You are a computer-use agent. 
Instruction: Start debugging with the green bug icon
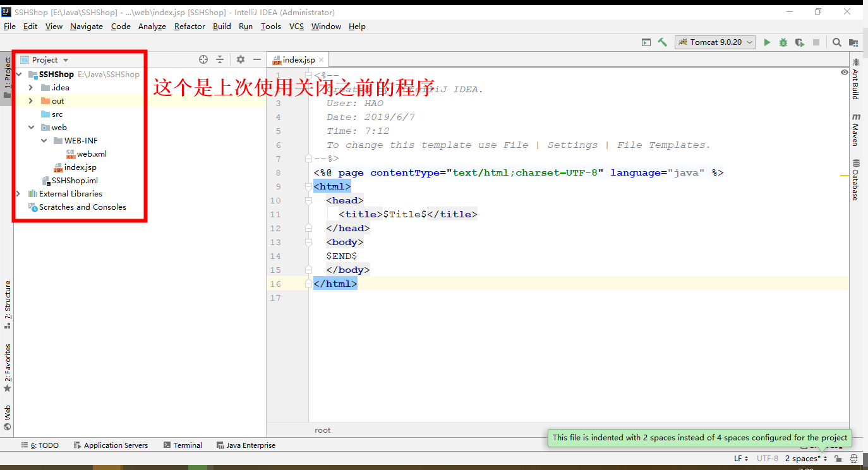pos(783,42)
